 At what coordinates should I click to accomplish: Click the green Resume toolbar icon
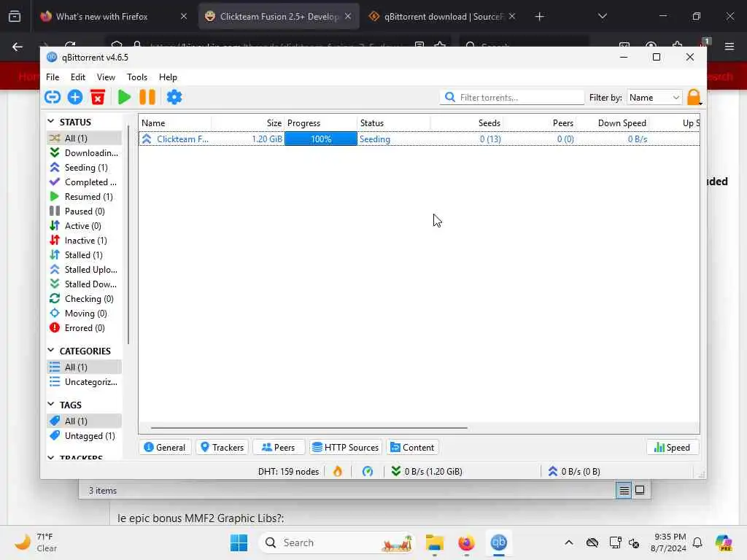(124, 97)
